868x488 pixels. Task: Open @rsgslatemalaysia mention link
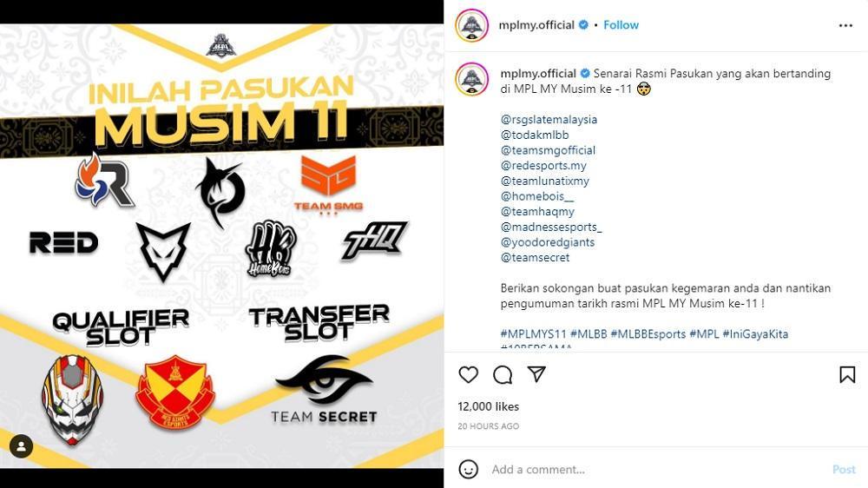[549, 119]
